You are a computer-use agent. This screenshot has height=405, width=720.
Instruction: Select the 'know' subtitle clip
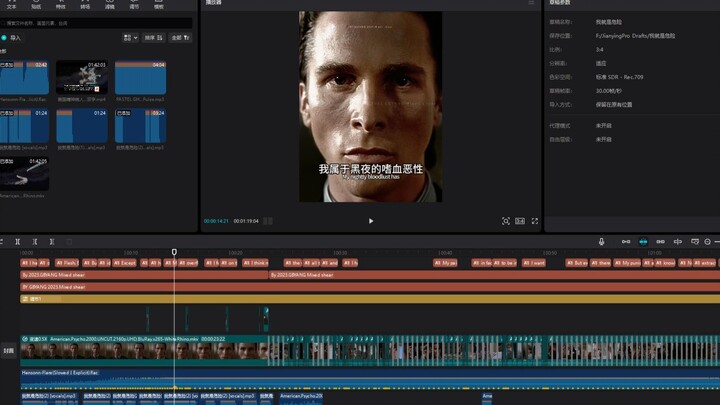(x=665, y=263)
